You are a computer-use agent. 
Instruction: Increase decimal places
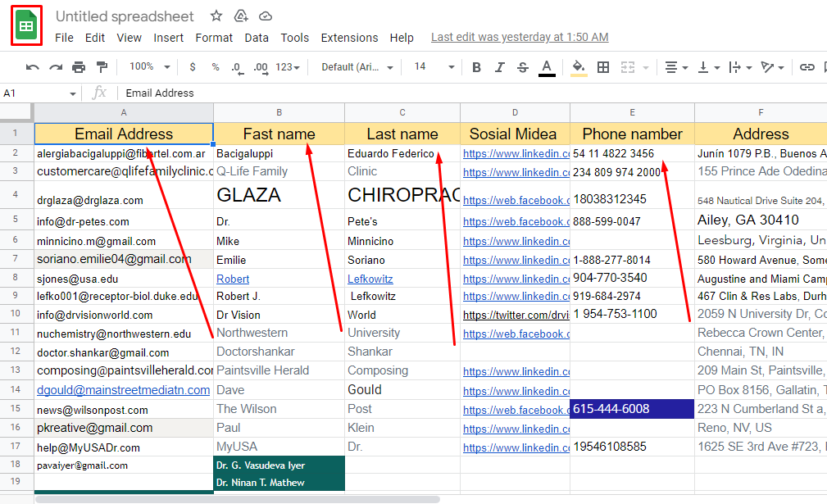point(261,67)
